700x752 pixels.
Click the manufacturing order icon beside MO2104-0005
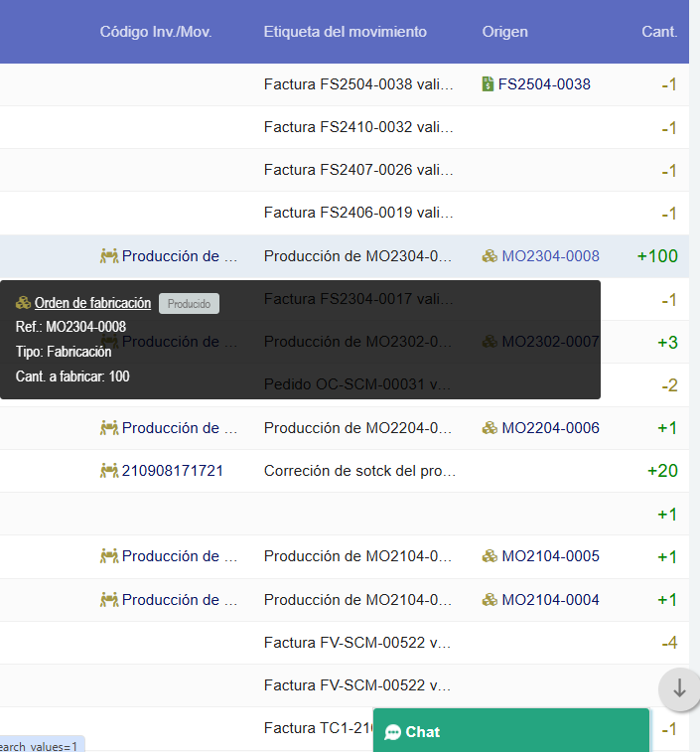coord(490,556)
